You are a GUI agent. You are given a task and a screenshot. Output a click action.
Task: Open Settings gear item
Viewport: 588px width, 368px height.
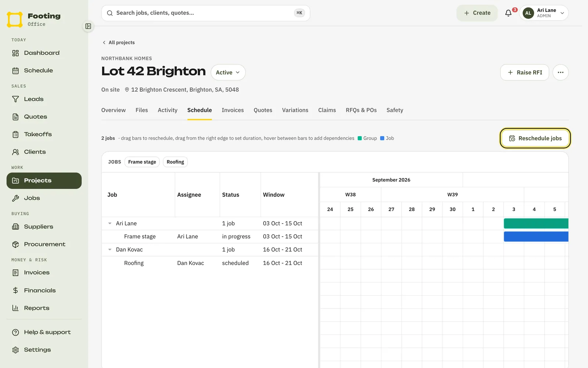pyautogui.click(x=44, y=350)
